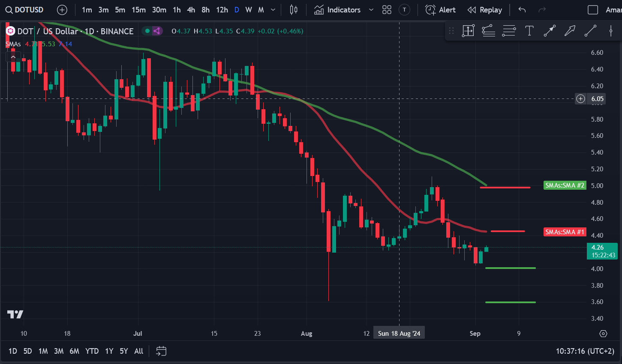The image size is (622, 364).
Task: Set range to 3M
Action: pos(59,351)
